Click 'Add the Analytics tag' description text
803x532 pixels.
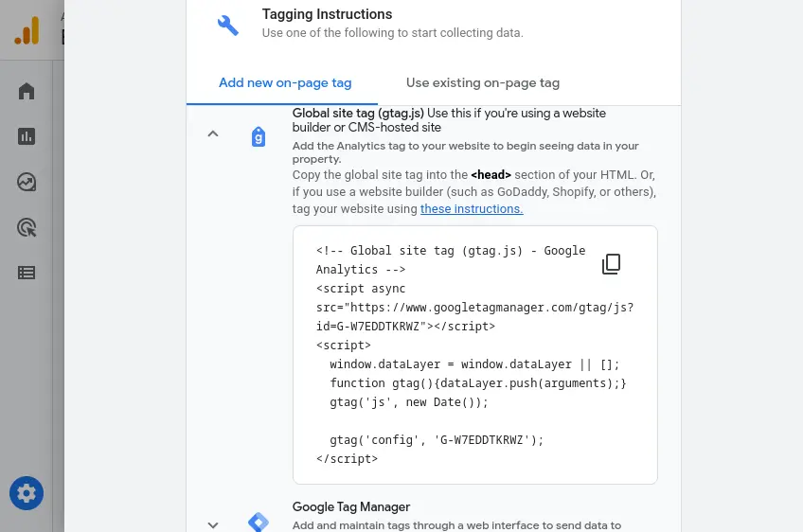coord(466,152)
